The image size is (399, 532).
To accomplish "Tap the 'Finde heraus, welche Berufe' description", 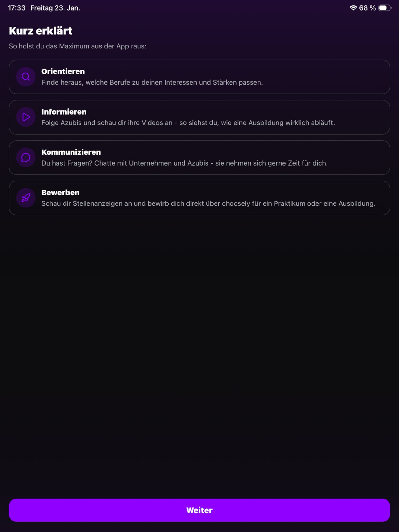I will (x=152, y=83).
